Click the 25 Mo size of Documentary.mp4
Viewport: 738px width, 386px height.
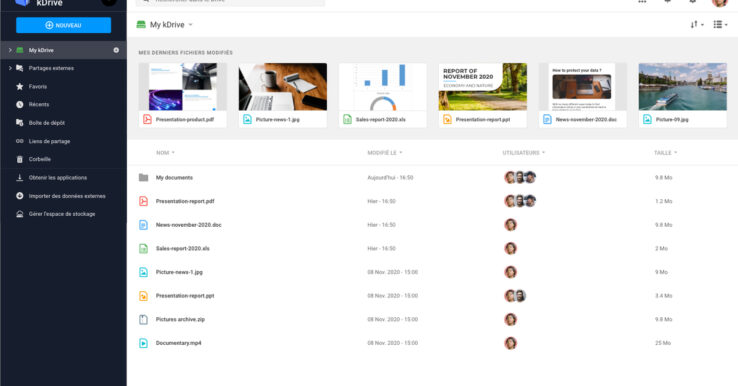[x=663, y=343]
